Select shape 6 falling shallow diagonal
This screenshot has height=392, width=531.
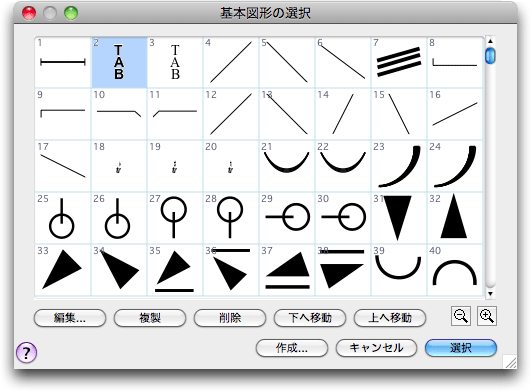coord(343,62)
